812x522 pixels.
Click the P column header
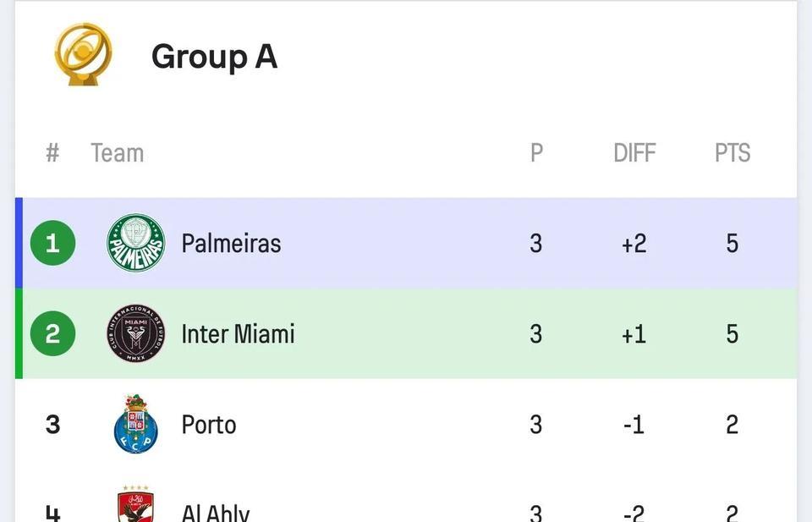point(536,153)
